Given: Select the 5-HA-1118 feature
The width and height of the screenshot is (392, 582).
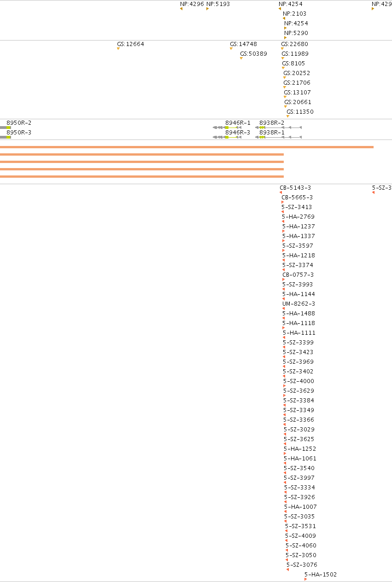Looking at the screenshot, I should 298,323.
